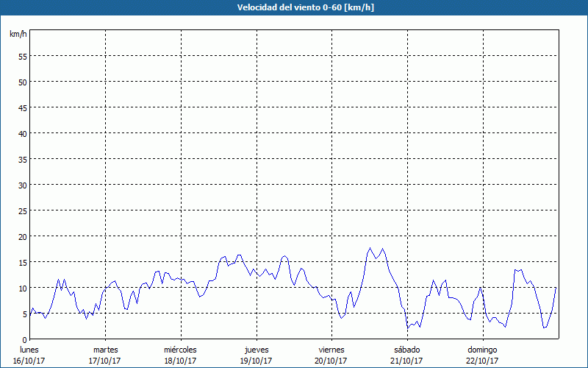Click the highest wind speed peak on the line

370,249
